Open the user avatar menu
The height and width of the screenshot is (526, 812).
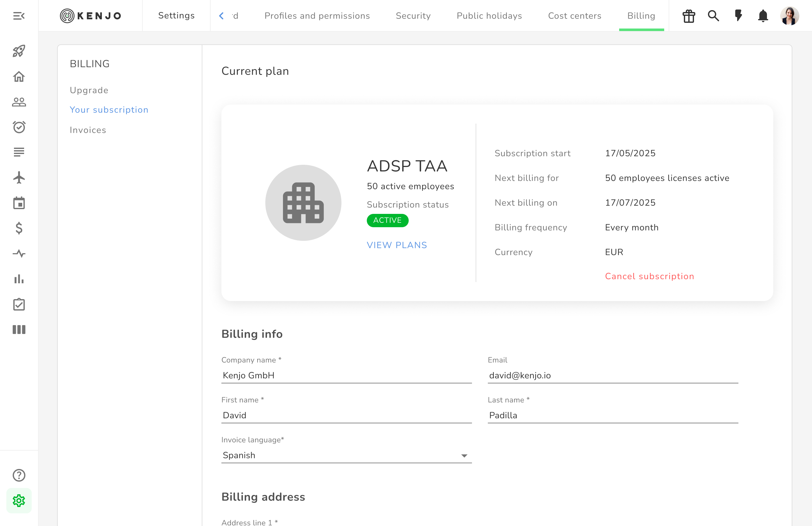[789, 16]
